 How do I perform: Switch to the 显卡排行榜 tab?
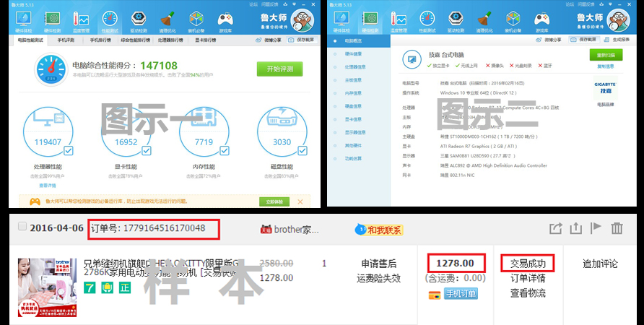point(205,40)
